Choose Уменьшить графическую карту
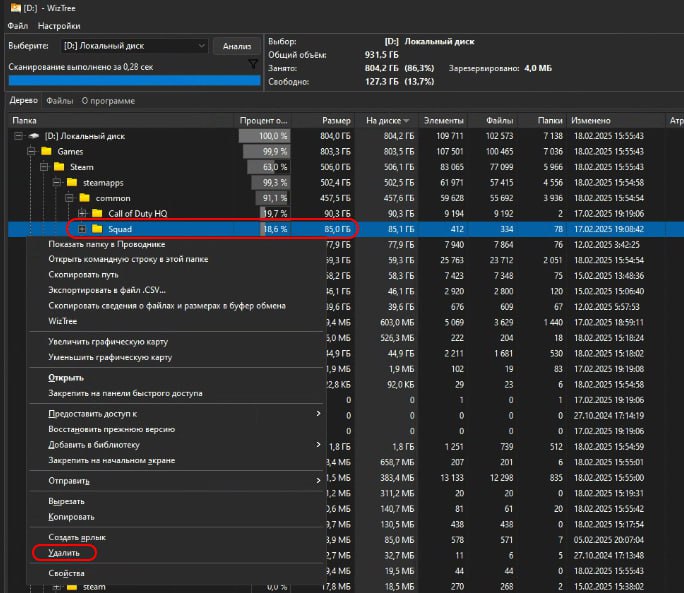The image size is (684, 593). [110, 357]
